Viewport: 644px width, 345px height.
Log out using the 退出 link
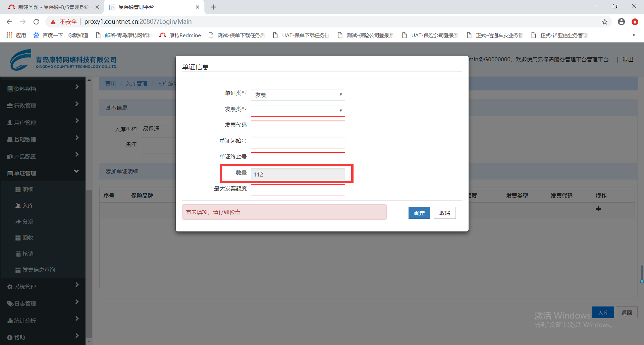[628, 60]
